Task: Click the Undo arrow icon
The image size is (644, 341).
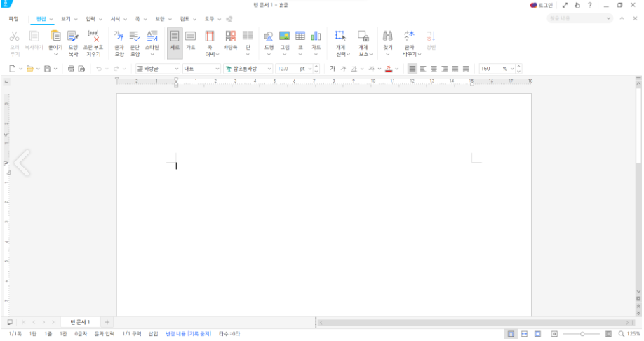Action: (x=99, y=69)
